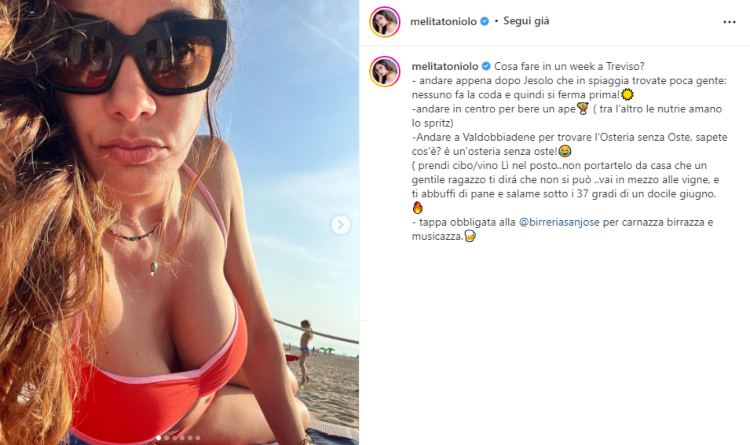Toggle the 'Segui già' following button
This screenshot has height=445, width=750.
coord(526,21)
